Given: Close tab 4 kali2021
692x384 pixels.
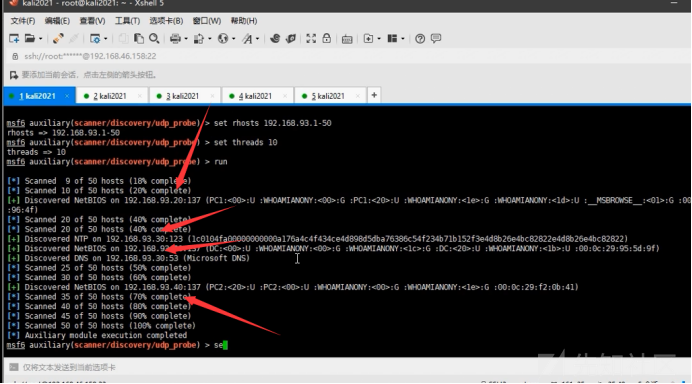Looking at the screenshot, I should tap(285, 96).
